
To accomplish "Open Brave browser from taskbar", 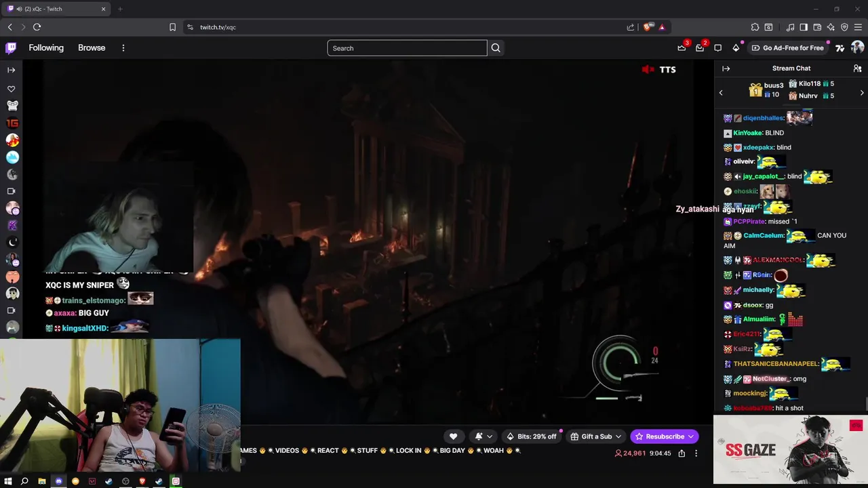I will 142,481.
